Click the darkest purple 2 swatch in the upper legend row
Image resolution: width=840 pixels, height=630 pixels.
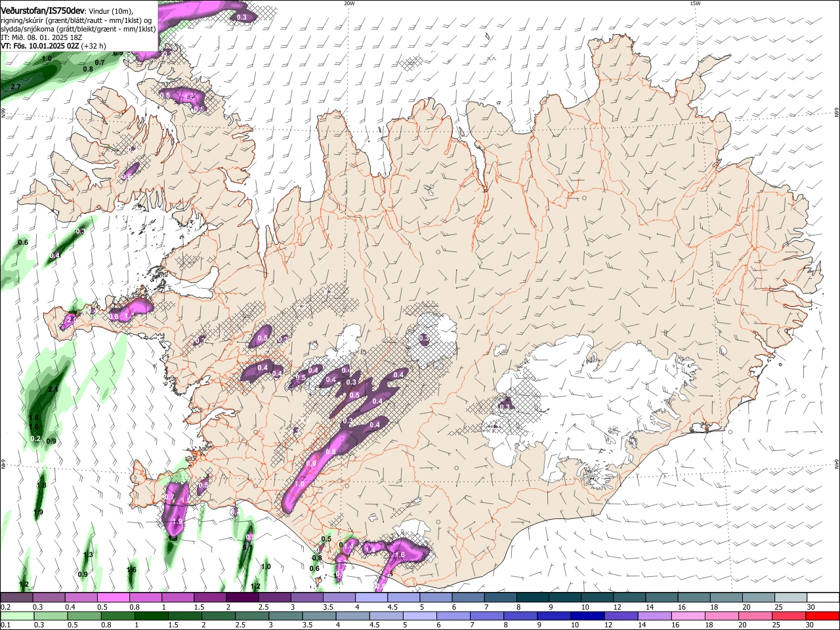241,598
